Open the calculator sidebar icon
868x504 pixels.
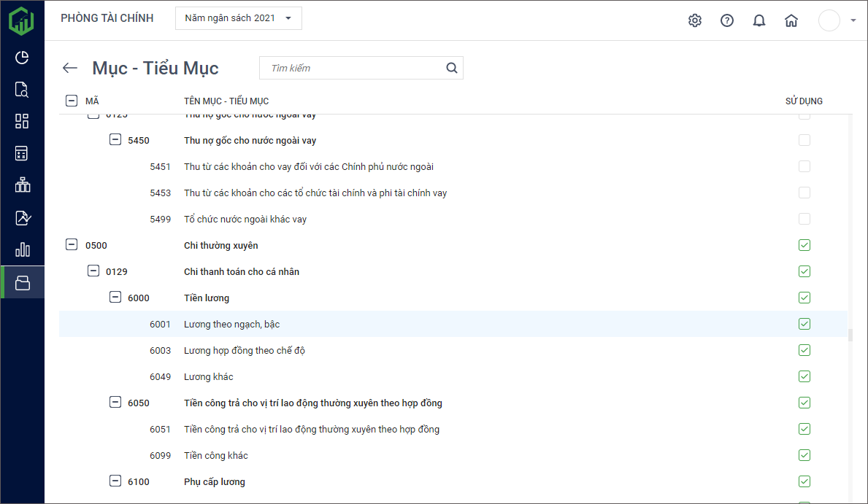point(22,153)
